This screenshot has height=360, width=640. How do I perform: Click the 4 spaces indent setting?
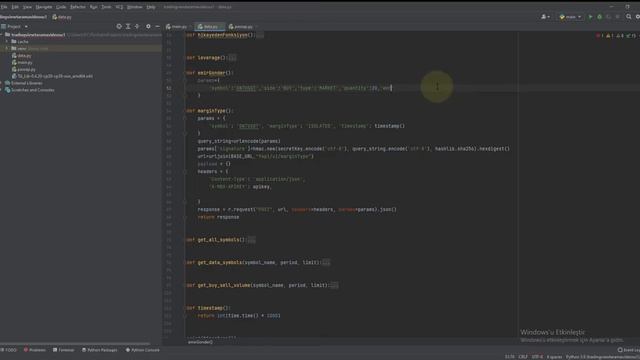pyautogui.click(x=554, y=357)
